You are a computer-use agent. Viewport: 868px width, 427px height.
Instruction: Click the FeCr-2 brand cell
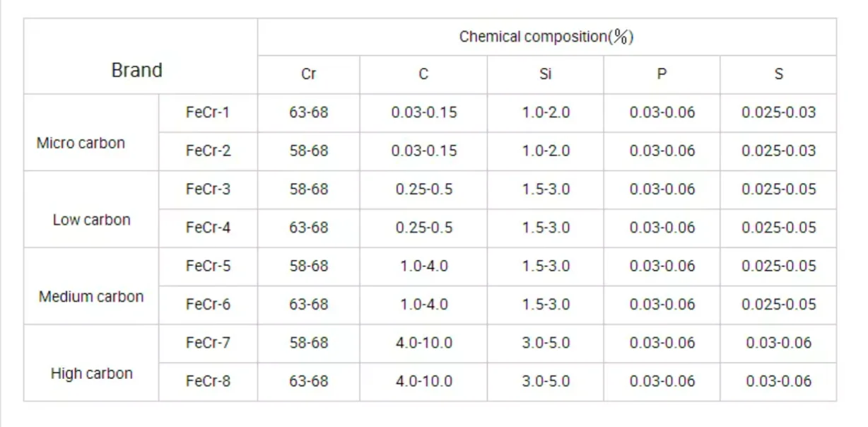coord(208,151)
